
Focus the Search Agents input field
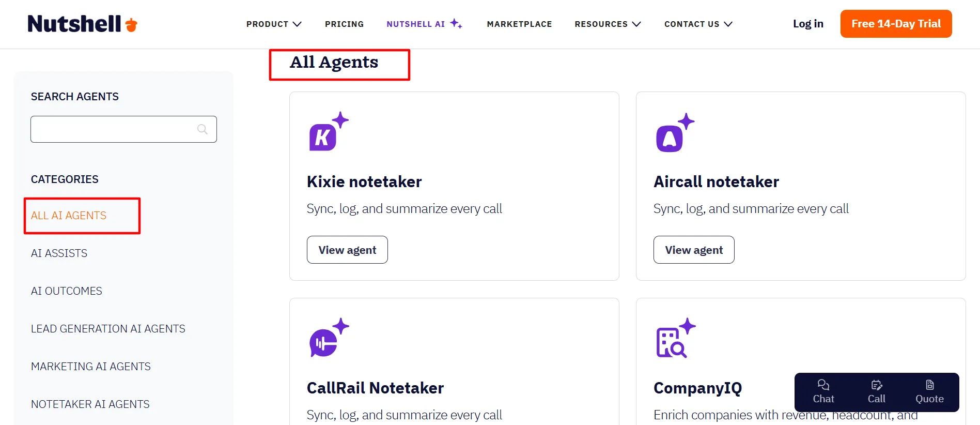click(123, 129)
